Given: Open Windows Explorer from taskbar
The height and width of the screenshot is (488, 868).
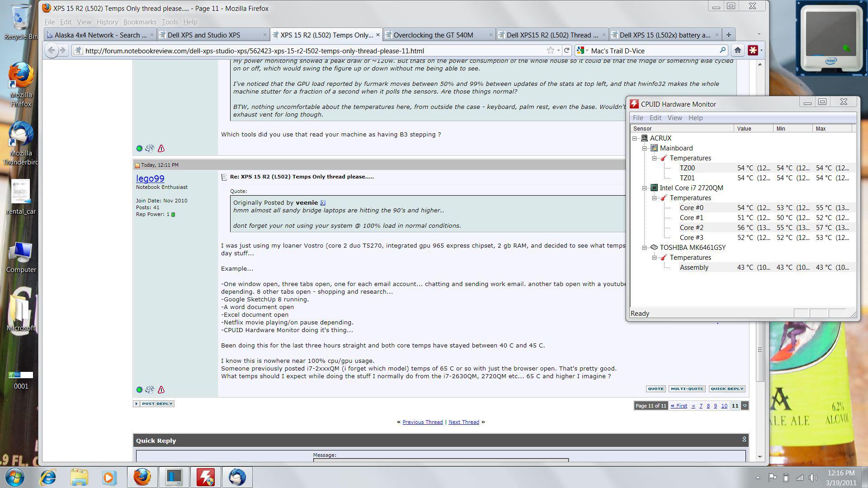Looking at the screenshot, I should pos(79,477).
